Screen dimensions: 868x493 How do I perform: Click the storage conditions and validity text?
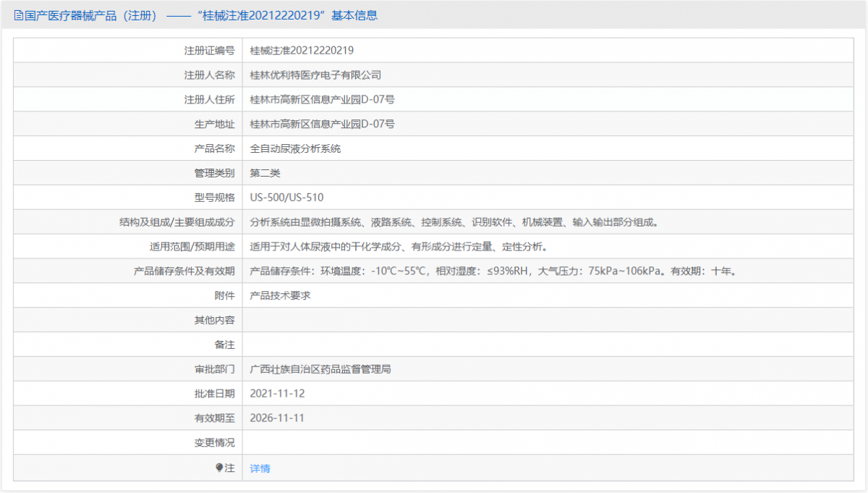pos(493,271)
